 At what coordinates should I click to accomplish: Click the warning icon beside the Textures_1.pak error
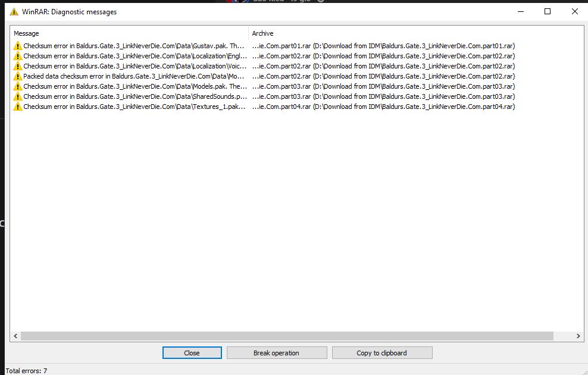click(17, 106)
